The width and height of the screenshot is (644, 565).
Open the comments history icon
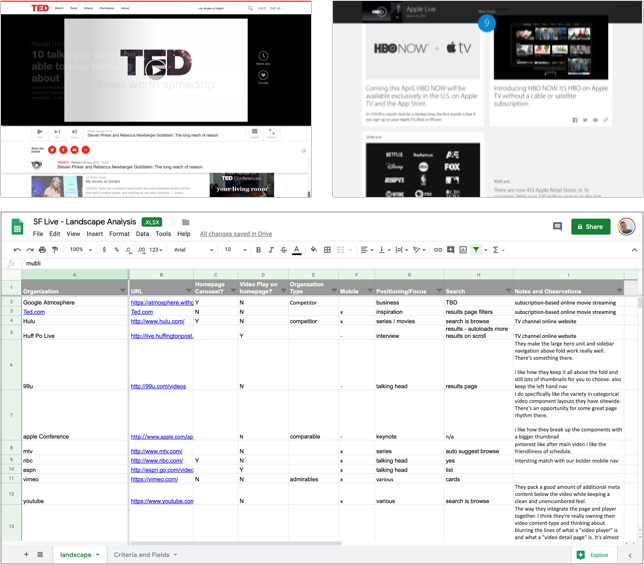coord(558,227)
